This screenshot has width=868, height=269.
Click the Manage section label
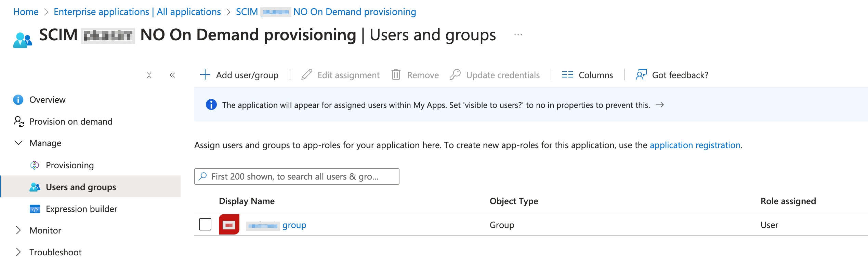pyautogui.click(x=45, y=143)
